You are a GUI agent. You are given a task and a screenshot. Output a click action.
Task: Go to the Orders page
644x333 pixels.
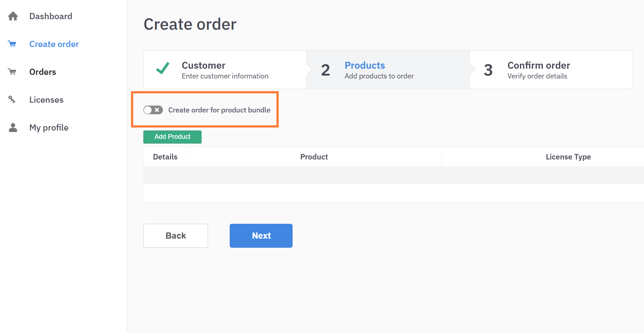coord(43,72)
